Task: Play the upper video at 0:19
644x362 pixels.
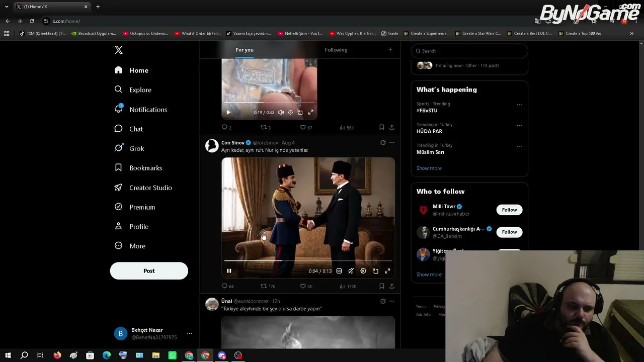Action: coord(228,113)
